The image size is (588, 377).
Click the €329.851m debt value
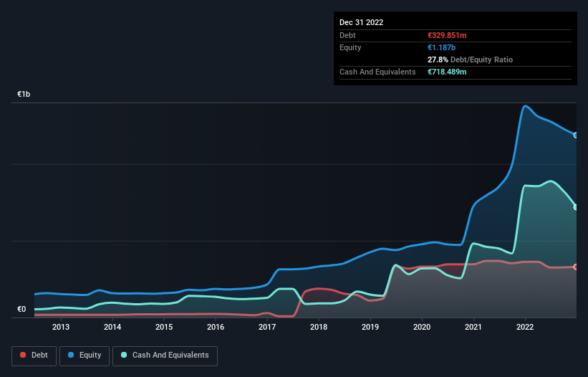[x=447, y=35]
